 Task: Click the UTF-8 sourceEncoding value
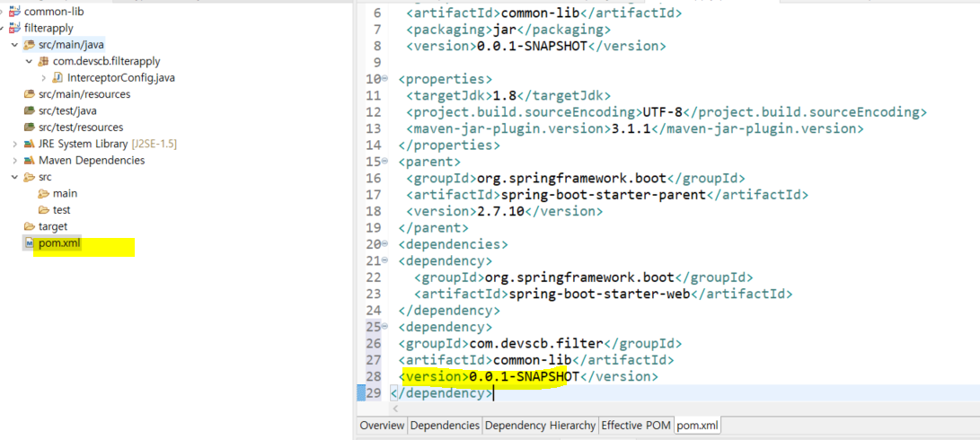(x=662, y=112)
